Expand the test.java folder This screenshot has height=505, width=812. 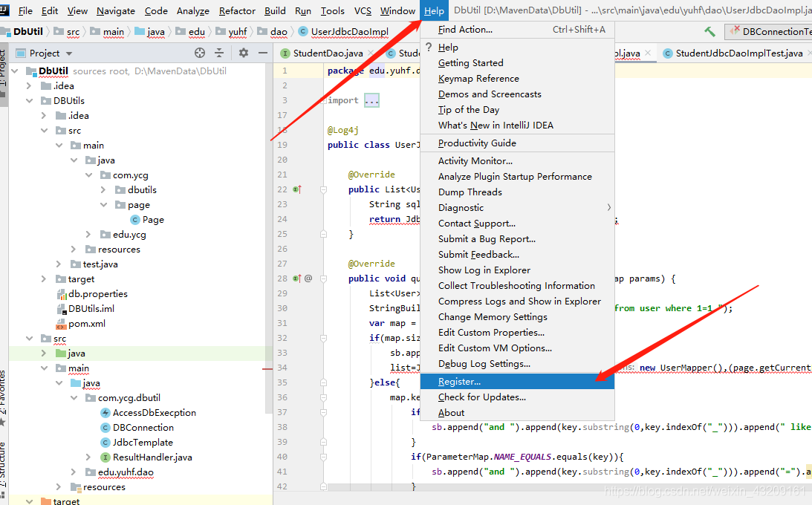pos(59,264)
